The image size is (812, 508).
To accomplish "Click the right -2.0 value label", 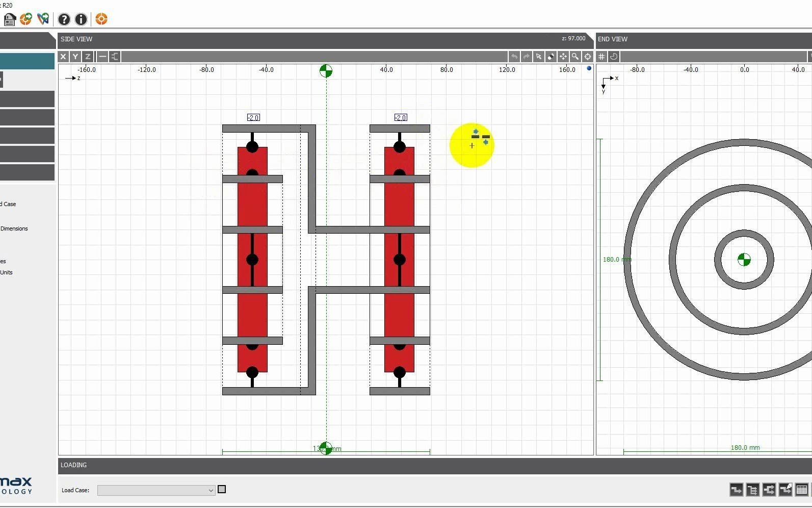I will click(401, 118).
